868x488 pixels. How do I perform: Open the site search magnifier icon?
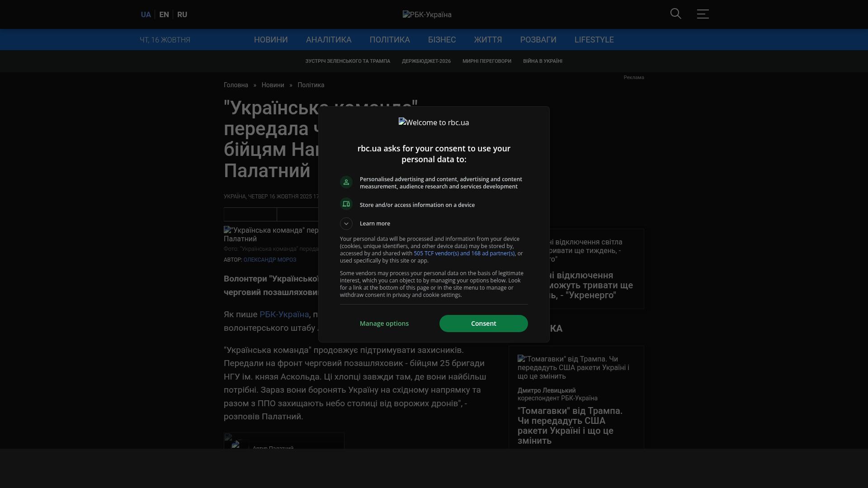[675, 14]
